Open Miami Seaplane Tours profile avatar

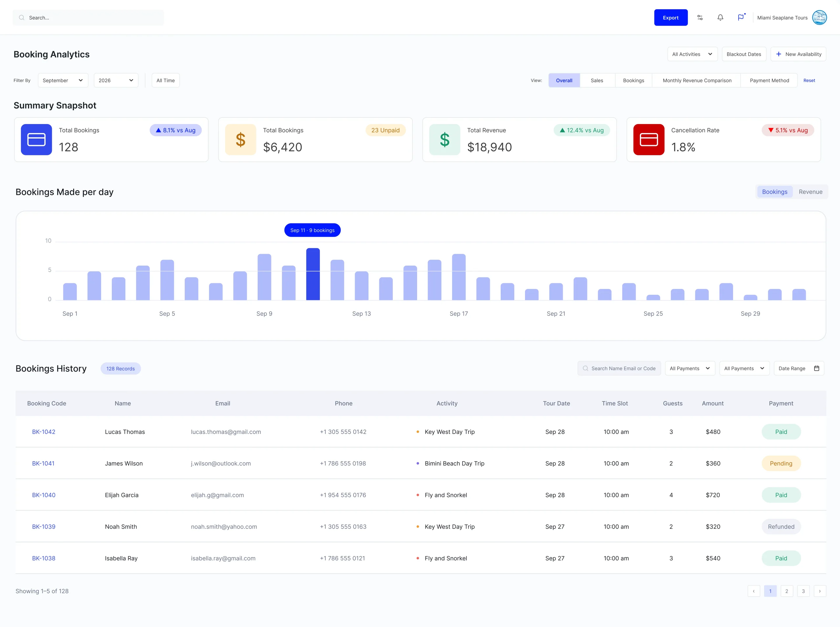pyautogui.click(x=819, y=17)
